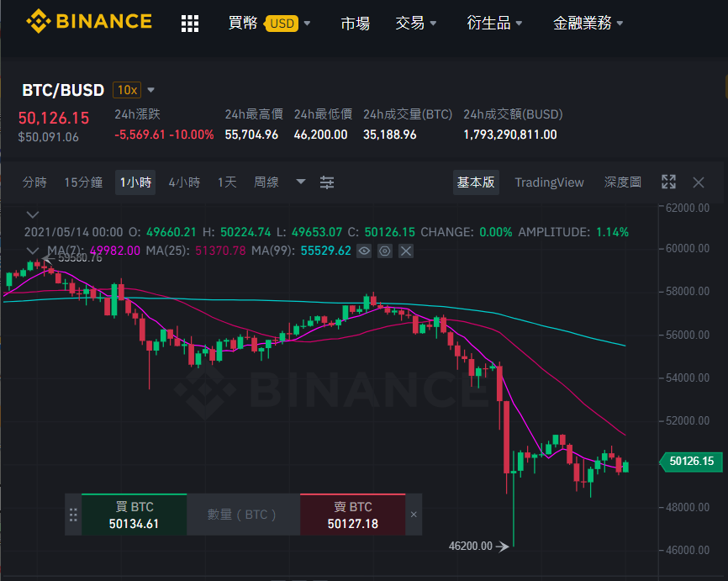
Task: Collapse the OHLC info row chevron
Action: [33, 214]
